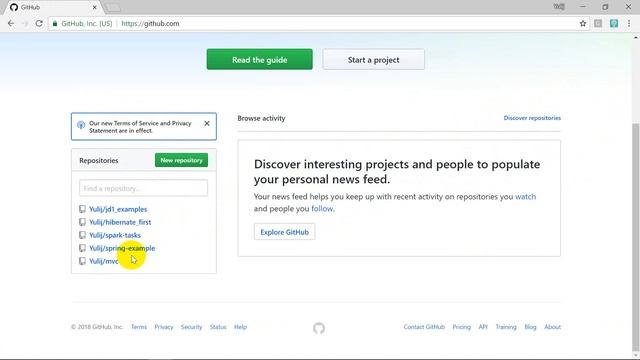
Task: Bookmark this page with the star icon
Action: (583, 24)
